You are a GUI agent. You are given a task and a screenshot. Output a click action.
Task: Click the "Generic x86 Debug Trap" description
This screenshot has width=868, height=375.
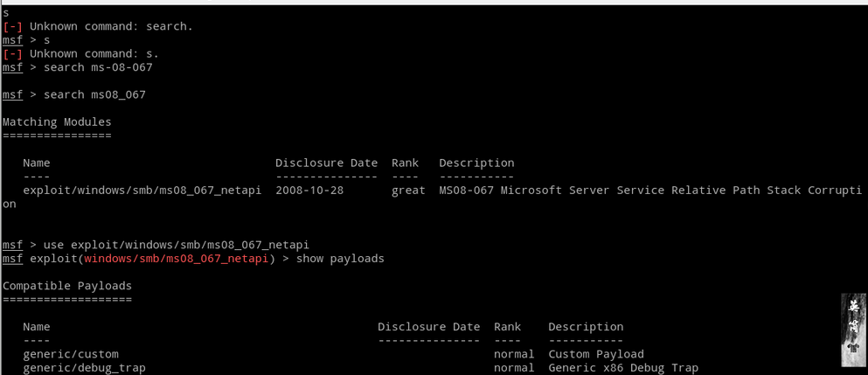(x=623, y=368)
